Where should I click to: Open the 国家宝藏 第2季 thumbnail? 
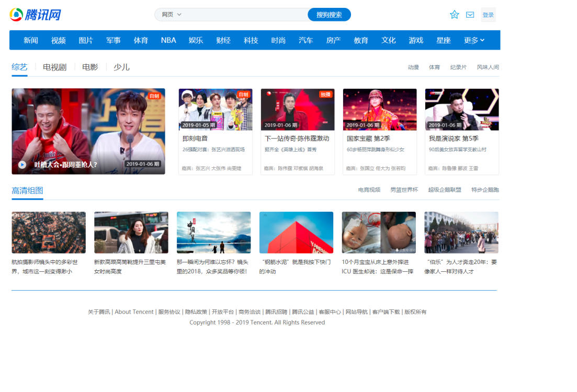click(380, 109)
